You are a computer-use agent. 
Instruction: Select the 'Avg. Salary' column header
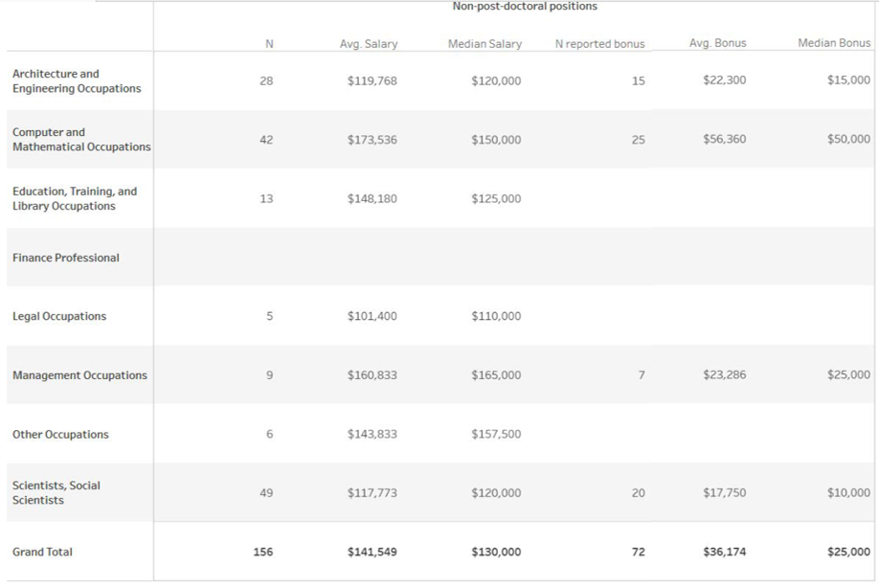point(369,44)
